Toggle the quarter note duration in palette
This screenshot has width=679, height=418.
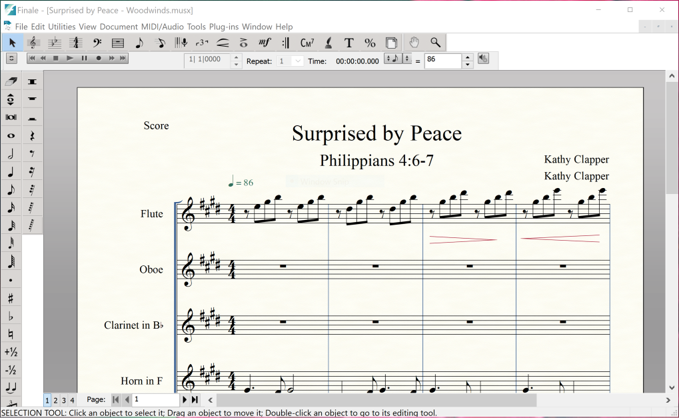point(11,172)
